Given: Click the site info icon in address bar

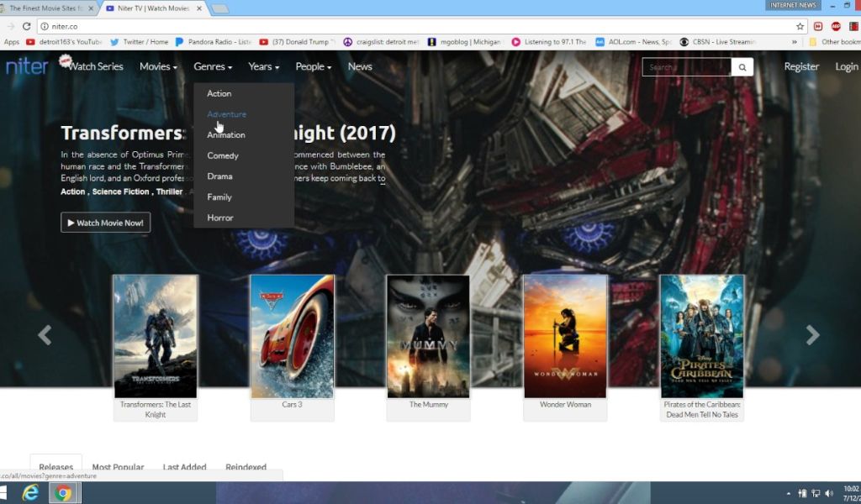Looking at the screenshot, I should click(x=45, y=26).
